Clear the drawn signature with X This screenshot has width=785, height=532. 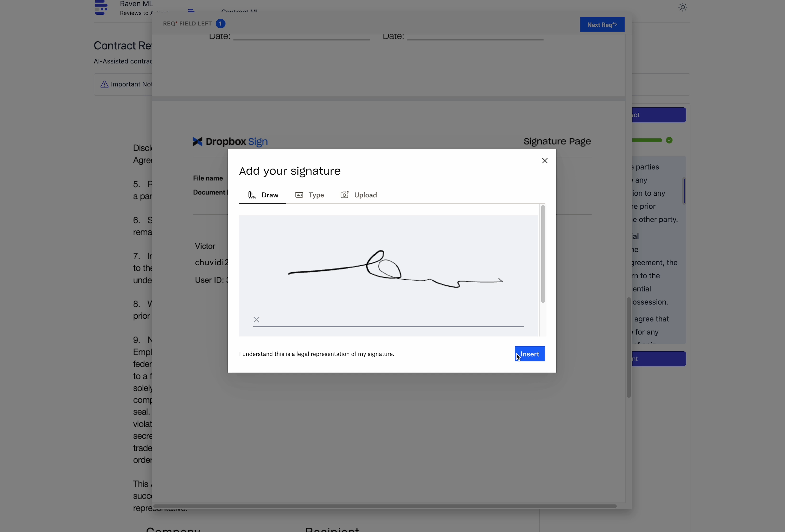click(x=256, y=320)
